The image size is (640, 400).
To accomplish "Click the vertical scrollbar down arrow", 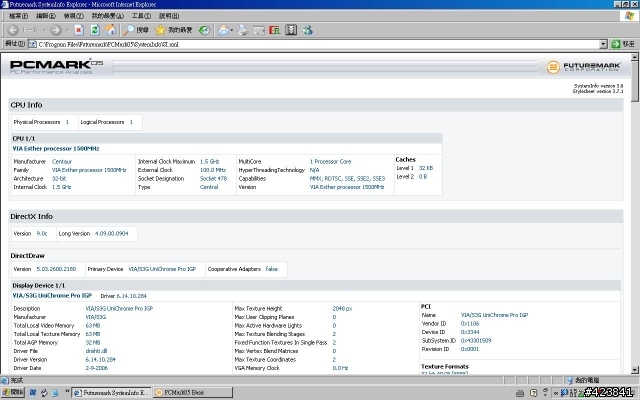I will 635,370.
